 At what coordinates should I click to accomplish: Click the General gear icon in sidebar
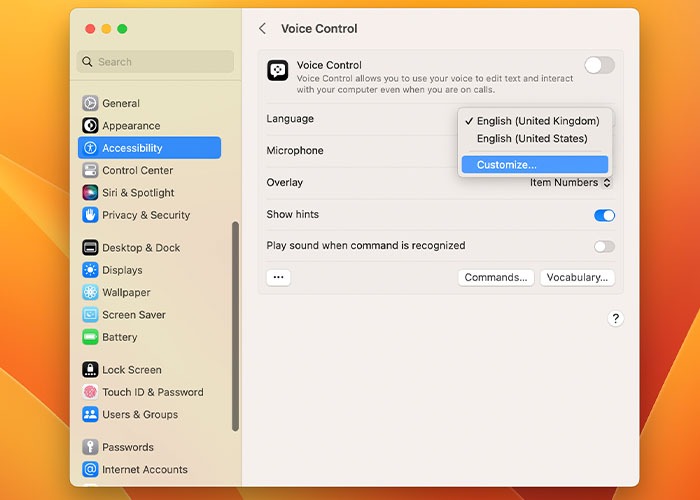click(90, 103)
